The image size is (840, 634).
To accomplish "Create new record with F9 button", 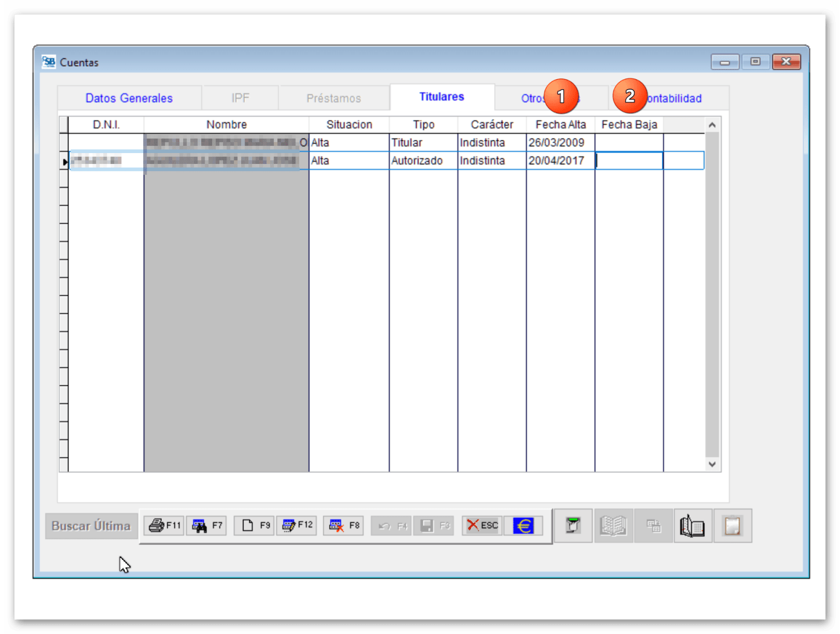I will click(255, 526).
